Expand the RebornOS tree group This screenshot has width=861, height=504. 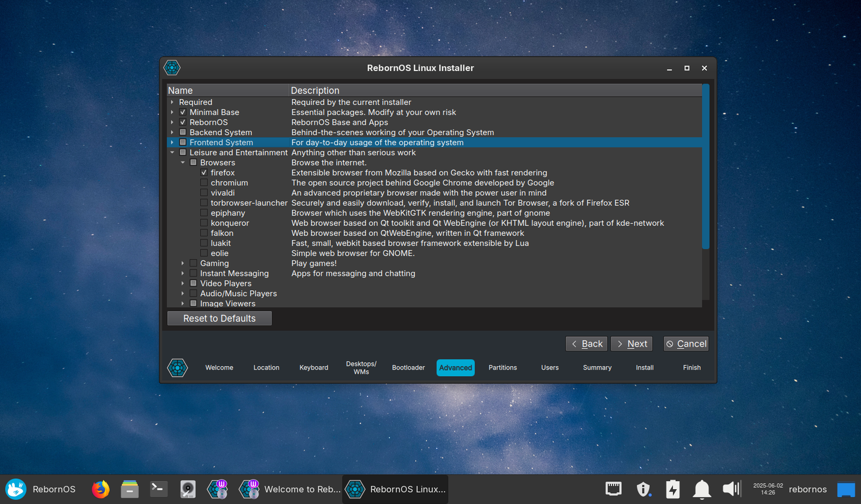pos(173,122)
